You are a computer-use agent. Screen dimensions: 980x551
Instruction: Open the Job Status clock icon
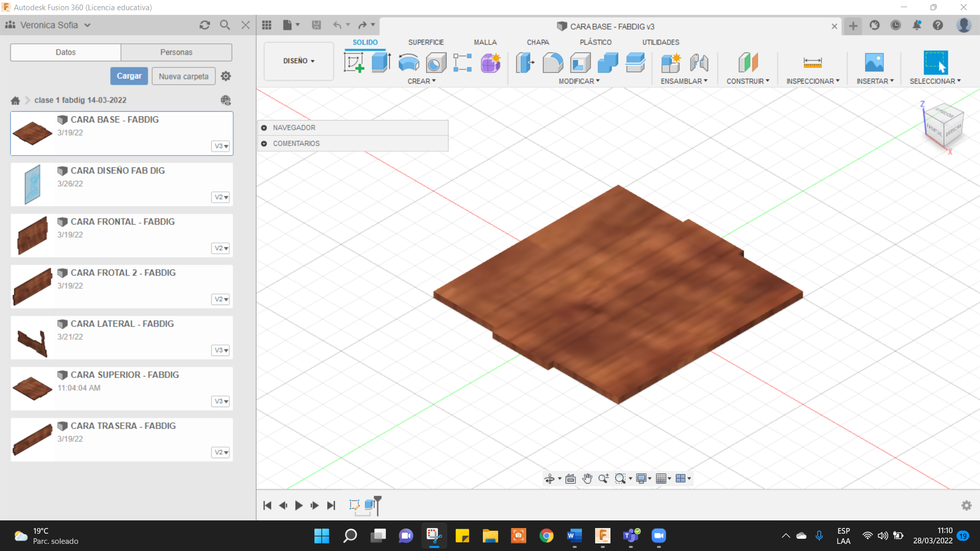[x=896, y=25]
